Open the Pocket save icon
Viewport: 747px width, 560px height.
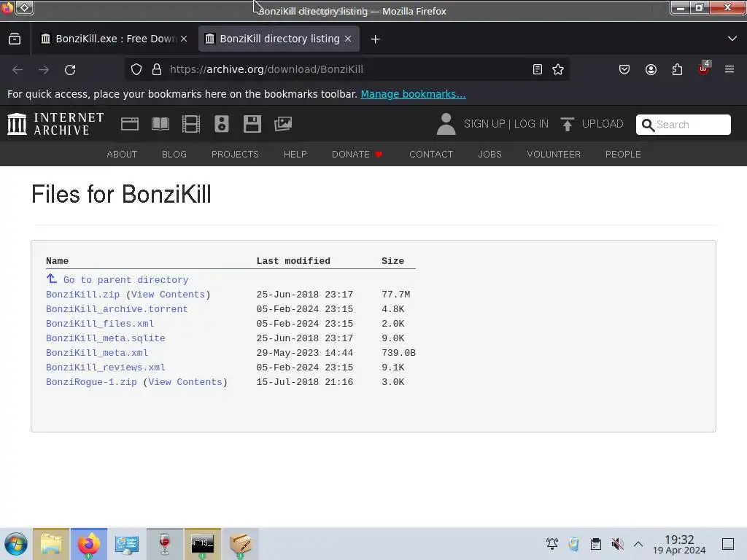[x=624, y=69]
